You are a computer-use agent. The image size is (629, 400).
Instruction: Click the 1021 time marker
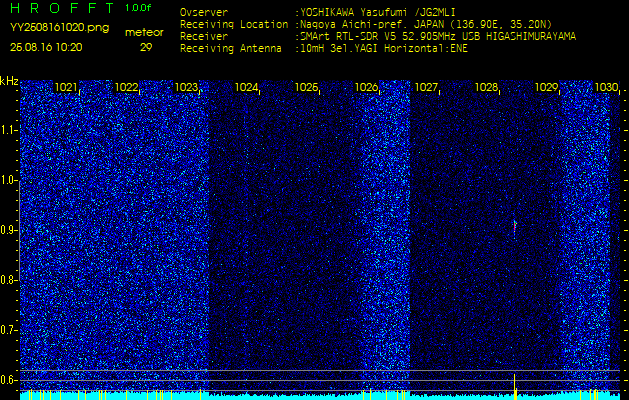tap(66, 87)
